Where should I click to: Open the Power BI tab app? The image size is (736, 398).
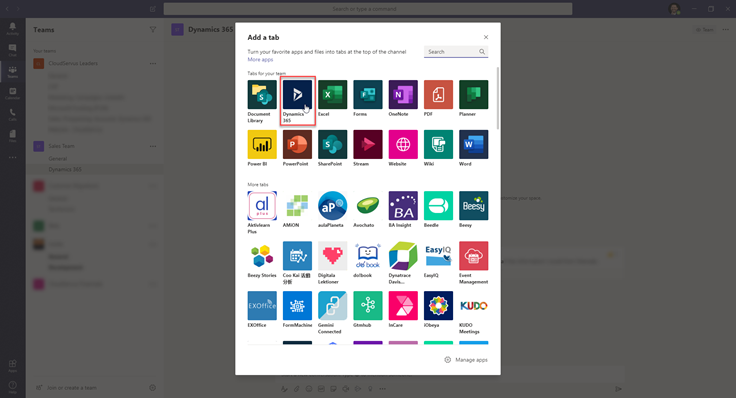pos(262,144)
